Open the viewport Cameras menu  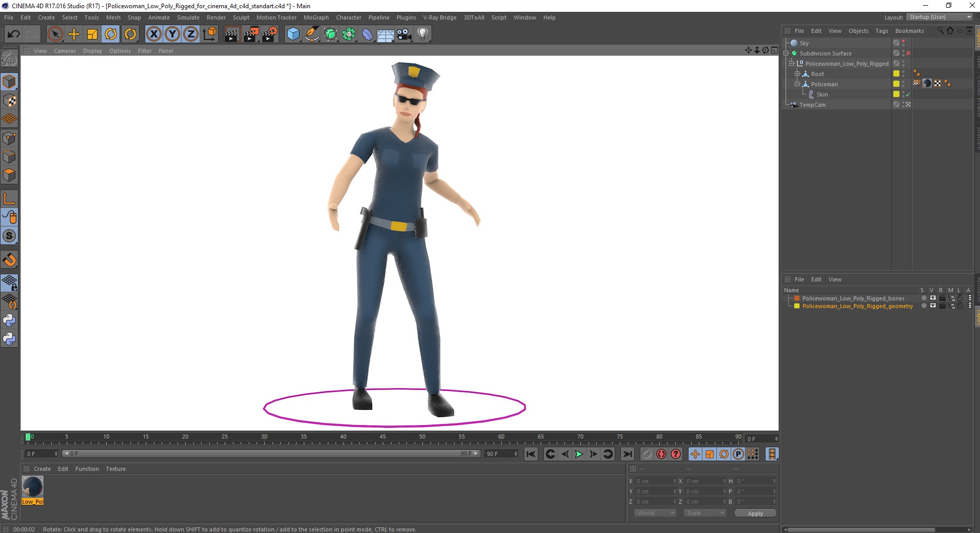[65, 51]
